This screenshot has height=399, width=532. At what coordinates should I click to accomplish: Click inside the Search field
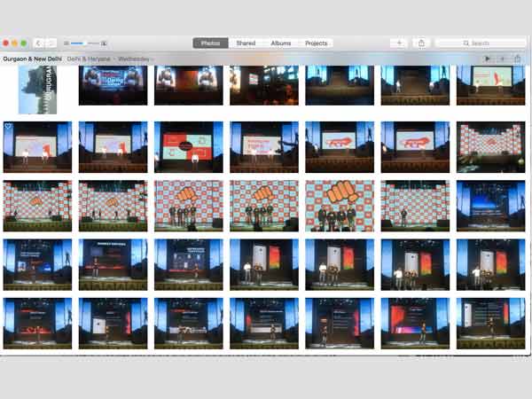481,43
